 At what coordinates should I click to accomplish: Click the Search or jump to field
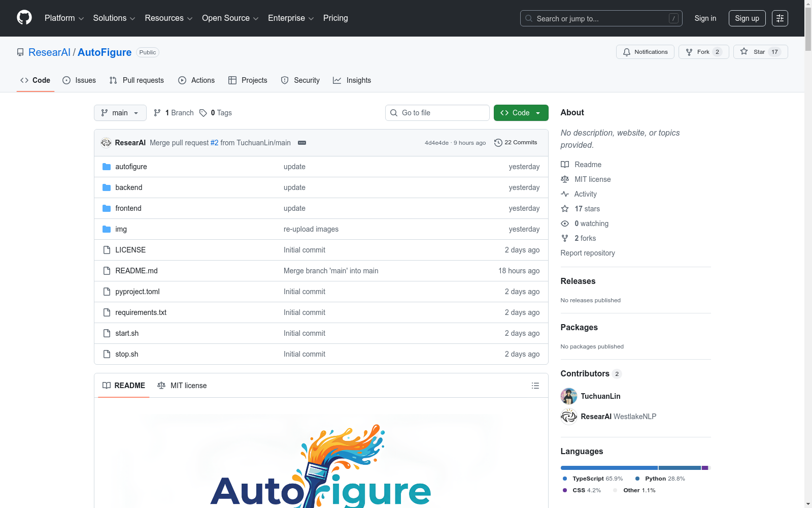(601, 18)
